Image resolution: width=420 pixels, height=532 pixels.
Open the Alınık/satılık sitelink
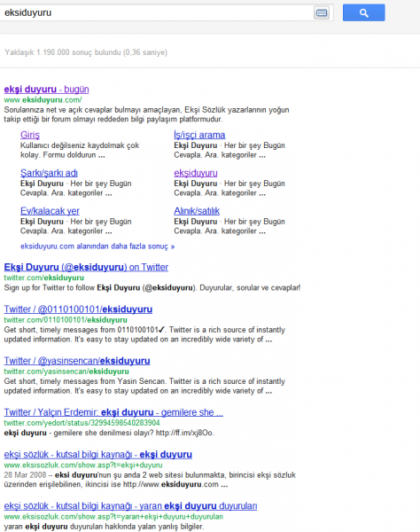click(197, 211)
